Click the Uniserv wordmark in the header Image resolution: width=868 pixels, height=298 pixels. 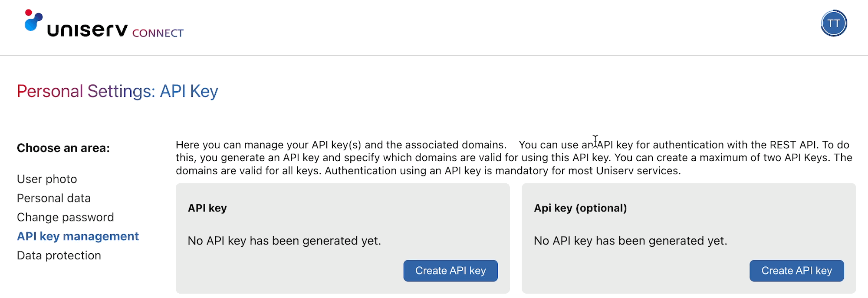[x=87, y=30]
